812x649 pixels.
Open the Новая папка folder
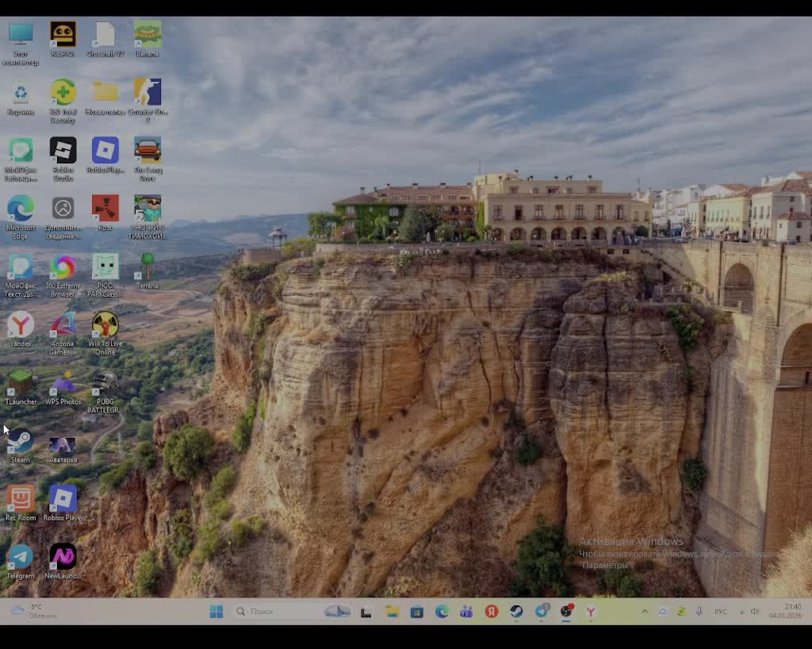105,98
